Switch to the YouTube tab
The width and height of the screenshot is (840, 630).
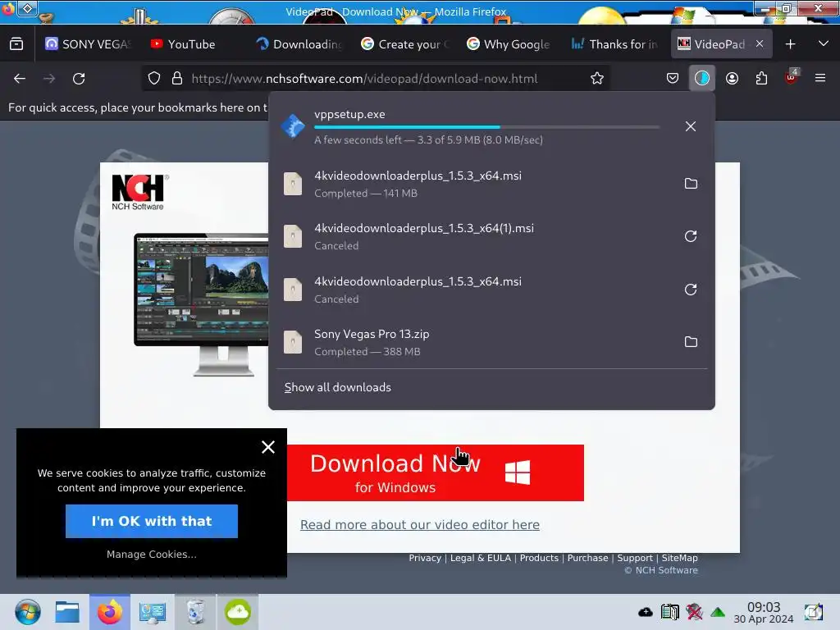coord(190,44)
